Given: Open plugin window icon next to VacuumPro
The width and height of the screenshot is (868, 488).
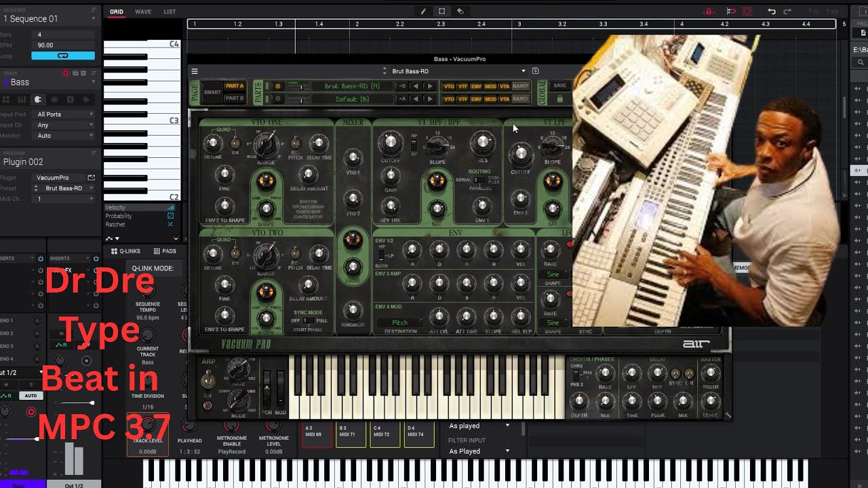Looking at the screenshot, I should point(91,178).
